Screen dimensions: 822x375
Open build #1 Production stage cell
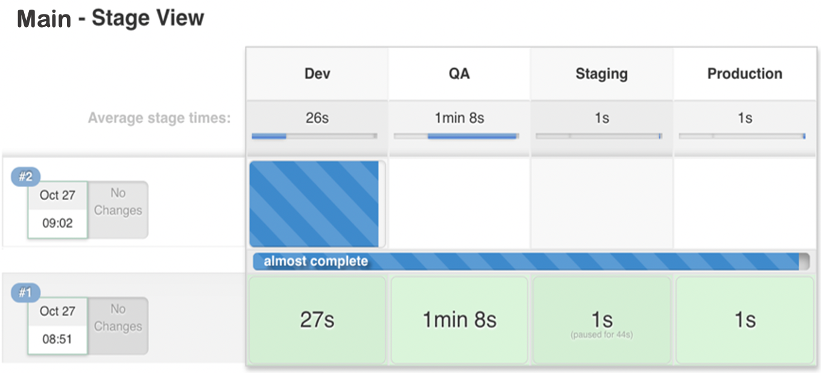coord(744,320)
